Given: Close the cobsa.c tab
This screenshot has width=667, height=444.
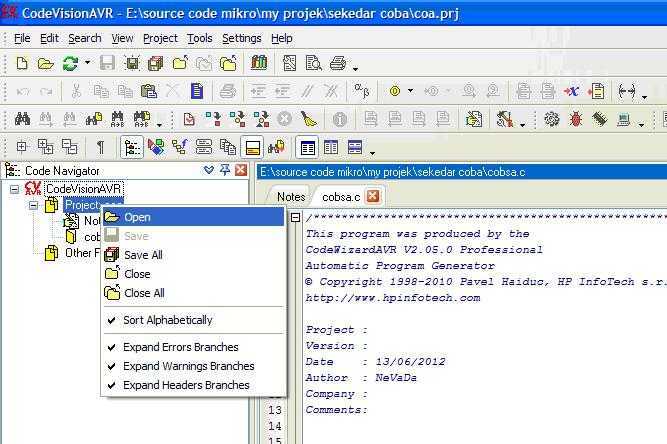Looking at the screenshot, I should [x=373, y=196].
